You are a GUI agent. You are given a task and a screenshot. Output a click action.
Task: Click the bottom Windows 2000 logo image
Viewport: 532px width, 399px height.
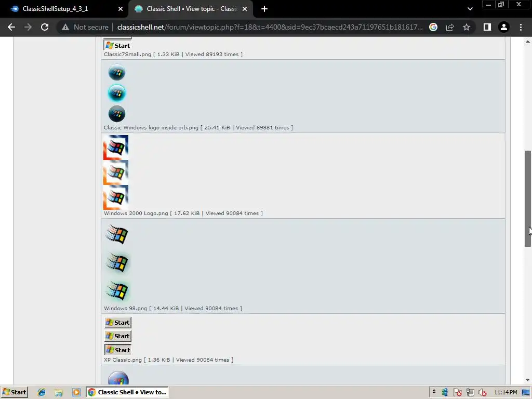pos(116,197)
